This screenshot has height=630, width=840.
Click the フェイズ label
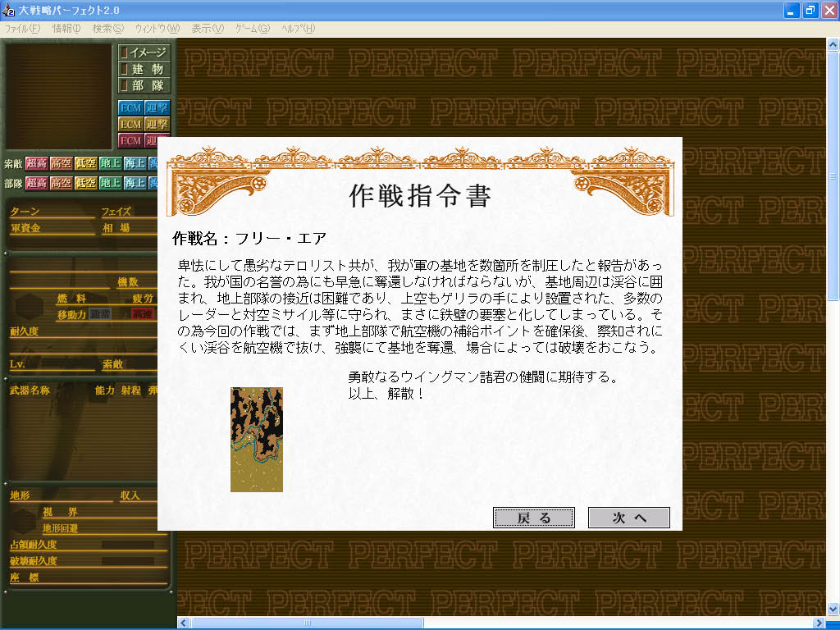[x=116, y=212]
